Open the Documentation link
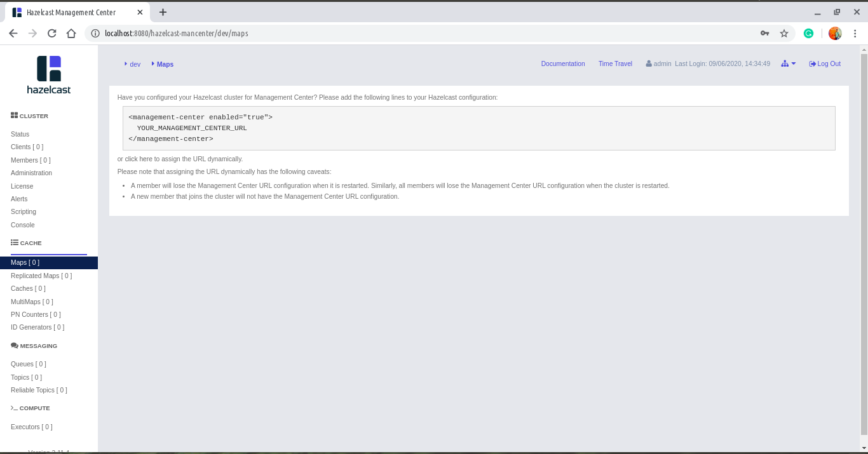This screenshot has width=868, height=454. (x=563, y=63)
